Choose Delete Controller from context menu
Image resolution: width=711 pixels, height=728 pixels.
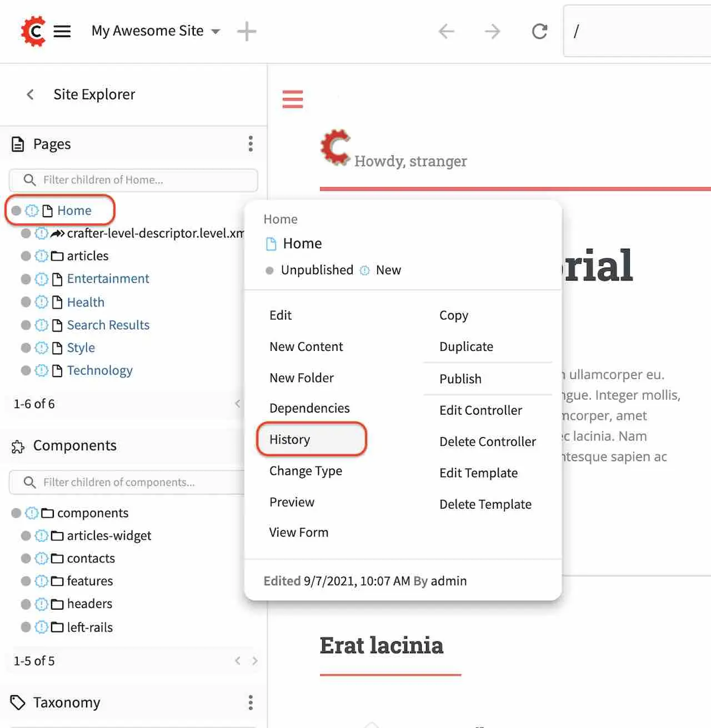pyautogui.click(x=488, y=441)
